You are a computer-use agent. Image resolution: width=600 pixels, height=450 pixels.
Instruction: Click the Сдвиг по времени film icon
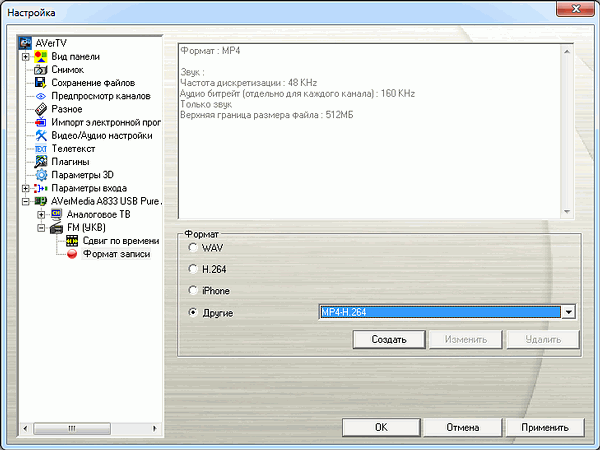(72, 241)
